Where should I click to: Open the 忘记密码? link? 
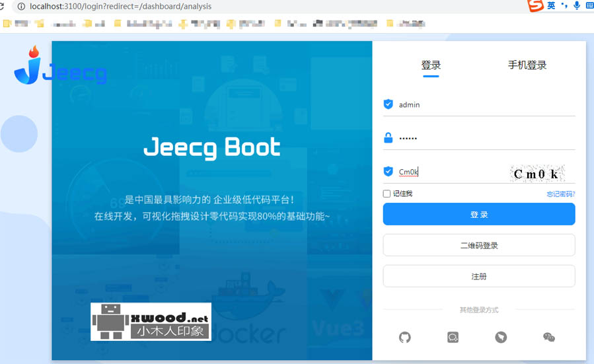pos(561,194)
